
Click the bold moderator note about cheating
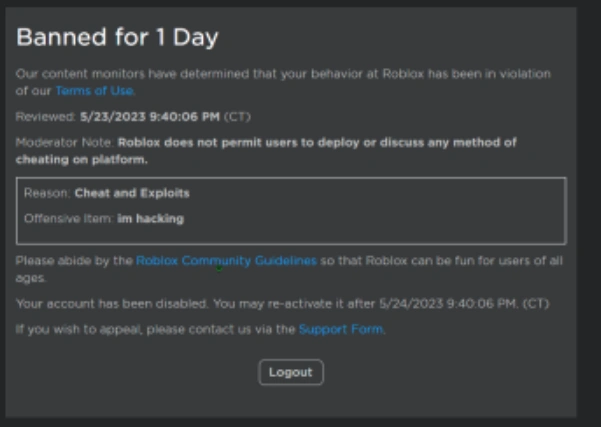tap(316, 143)
